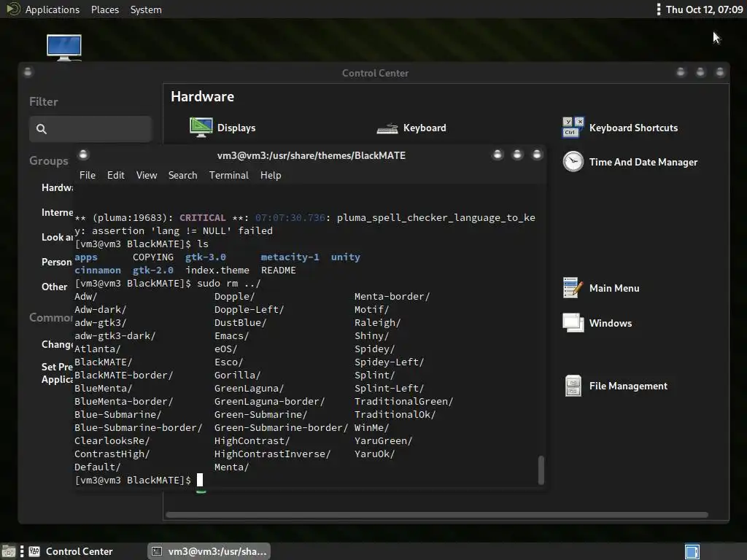
Task: Click TraditionalGreen/ in terminal listing
Action: coord(403,402)
